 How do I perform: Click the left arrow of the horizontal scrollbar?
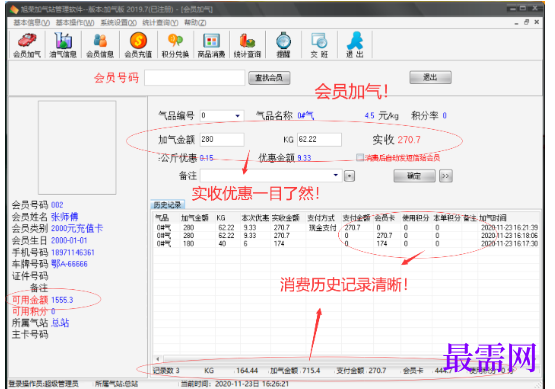coord(158,359)
